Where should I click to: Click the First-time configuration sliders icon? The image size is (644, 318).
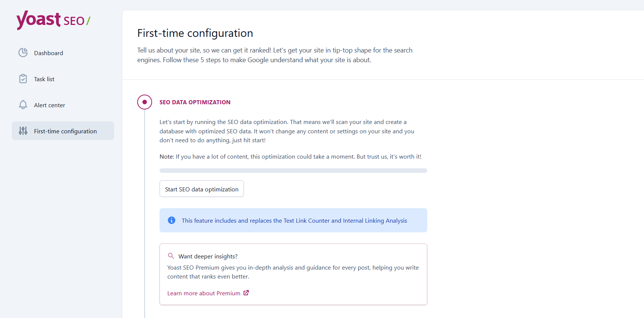tap(23, 131)
